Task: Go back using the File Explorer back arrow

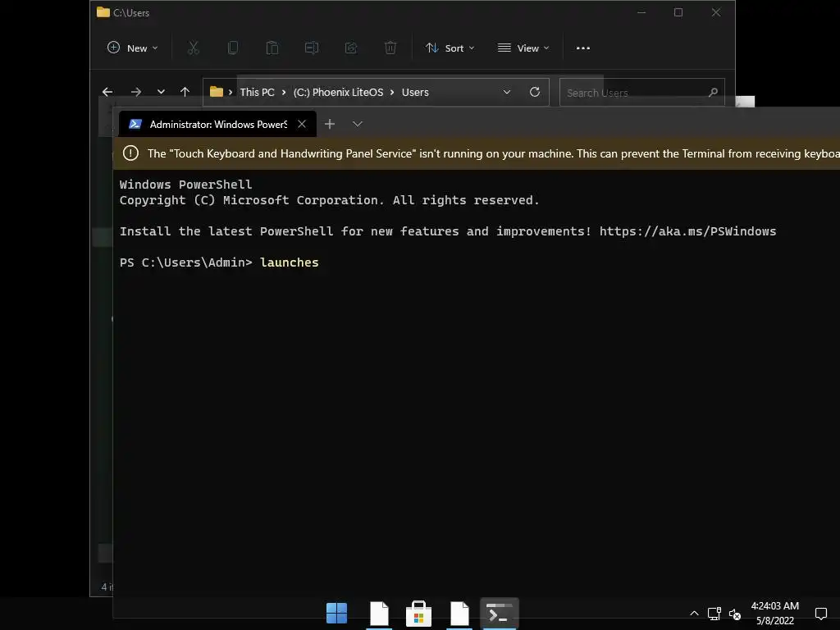Action: pos(107,92)
